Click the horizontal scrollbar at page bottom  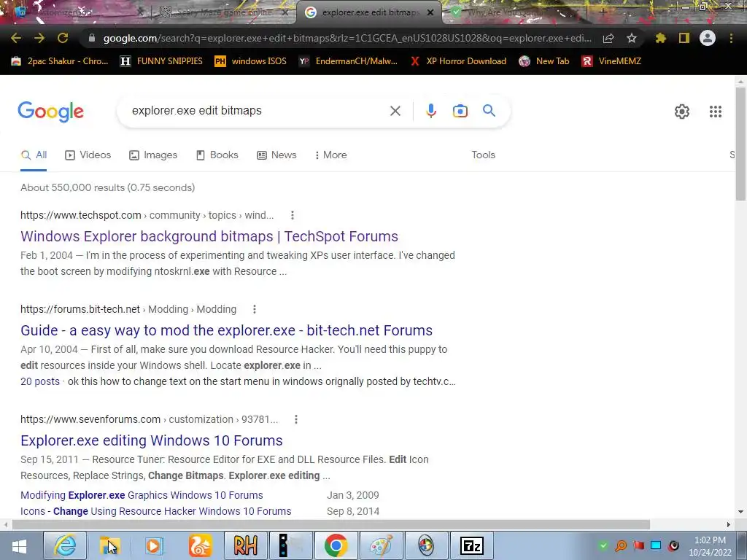tap(331, 525)
